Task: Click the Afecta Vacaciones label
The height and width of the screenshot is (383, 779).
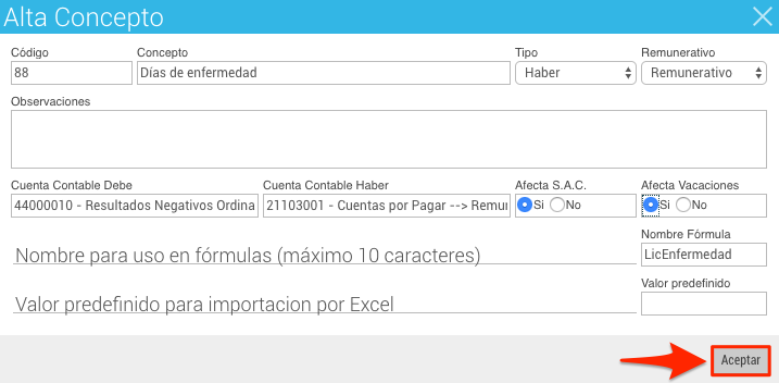Action: pyautogui.click(x=690, y=185)
